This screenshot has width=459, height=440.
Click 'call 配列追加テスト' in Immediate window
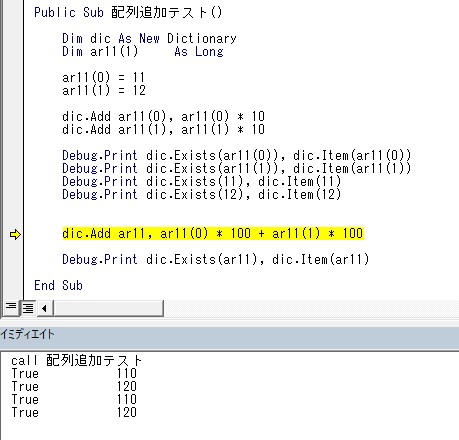click(77, 360)
